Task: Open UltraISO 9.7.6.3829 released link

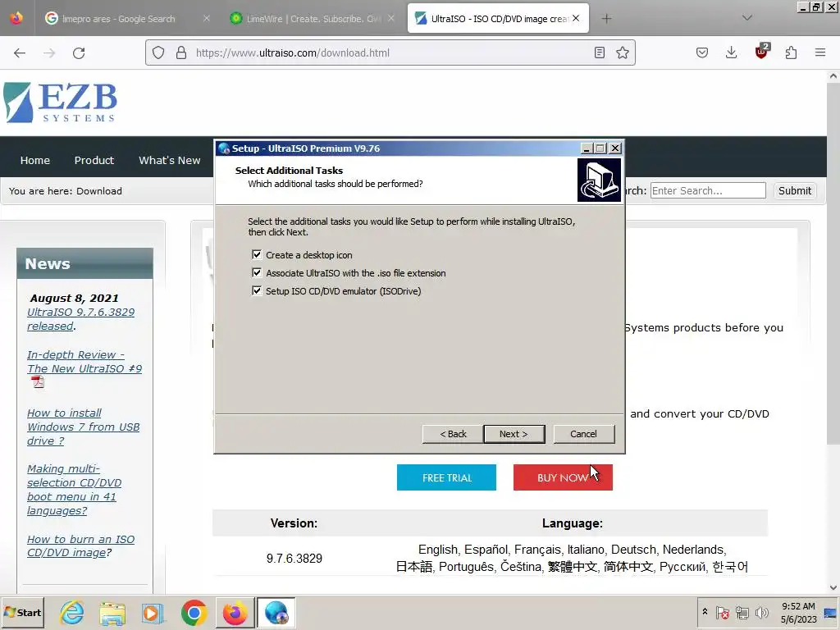Action: tap(80, 319)
